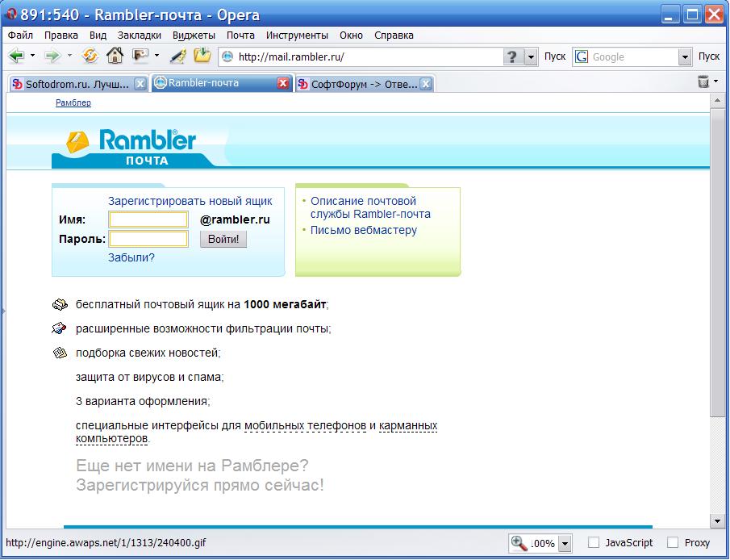
Task: Go forward with the Forward arrow icon
Action: [x=52, y=56]
